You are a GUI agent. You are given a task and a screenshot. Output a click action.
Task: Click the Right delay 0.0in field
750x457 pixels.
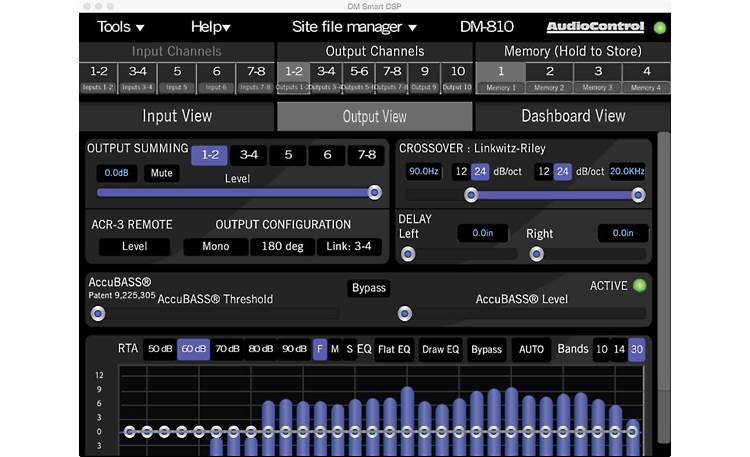pyautogui.click(x=623, y=233)
